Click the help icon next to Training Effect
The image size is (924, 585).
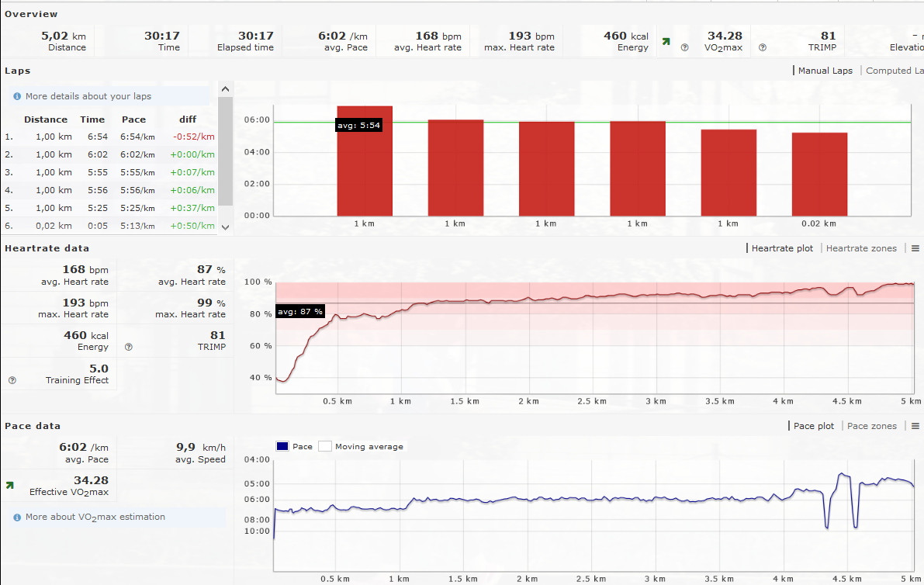click(x=12, y=380)
